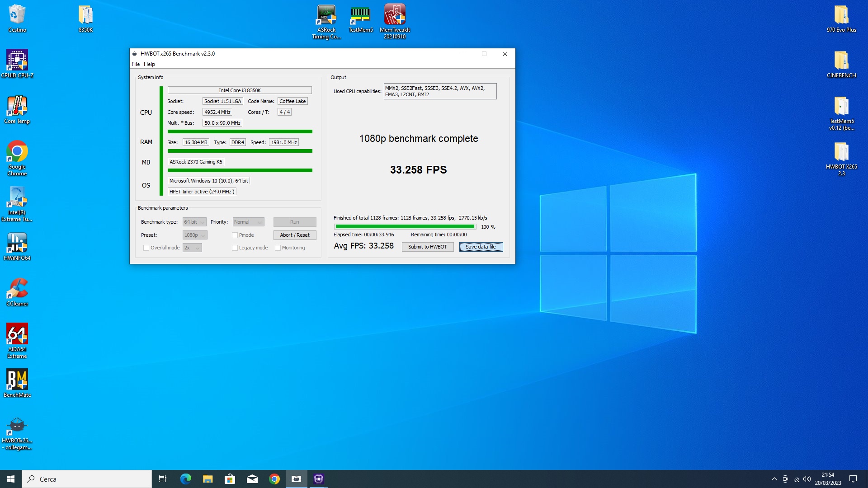Launch Core Temp shortcut

pyautogui.click(x=17, y=109)
